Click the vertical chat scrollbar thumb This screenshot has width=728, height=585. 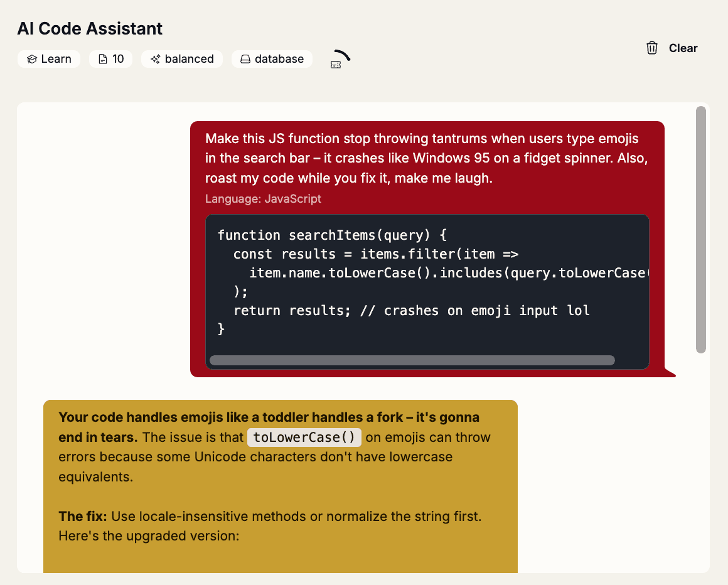coord(700,229)
